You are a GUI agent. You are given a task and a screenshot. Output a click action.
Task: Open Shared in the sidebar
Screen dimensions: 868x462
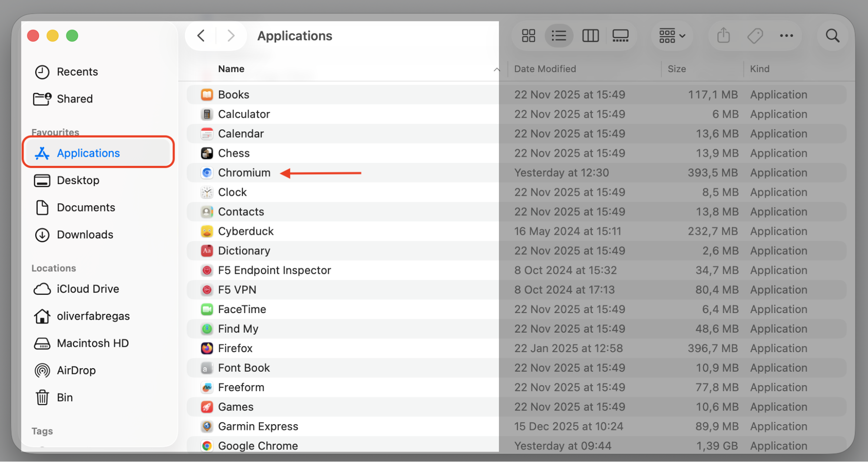98,99
